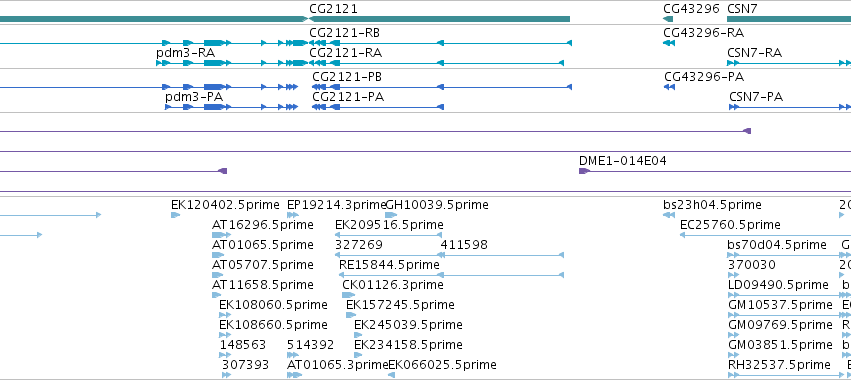Select the CSN7-PA protein label

coord(756,97)
